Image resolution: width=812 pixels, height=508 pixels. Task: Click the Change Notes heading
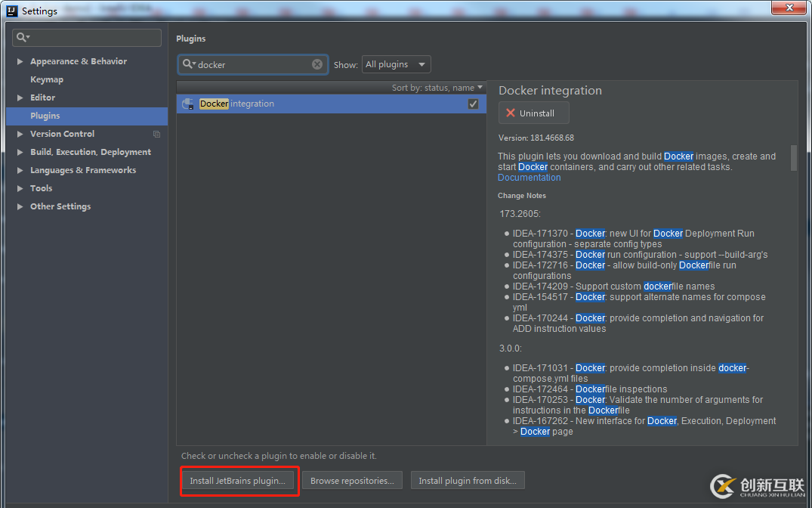tap(521, 196)
